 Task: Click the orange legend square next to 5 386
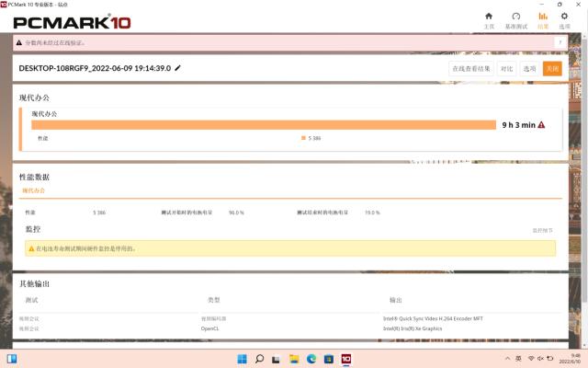[x=303, y=138]
